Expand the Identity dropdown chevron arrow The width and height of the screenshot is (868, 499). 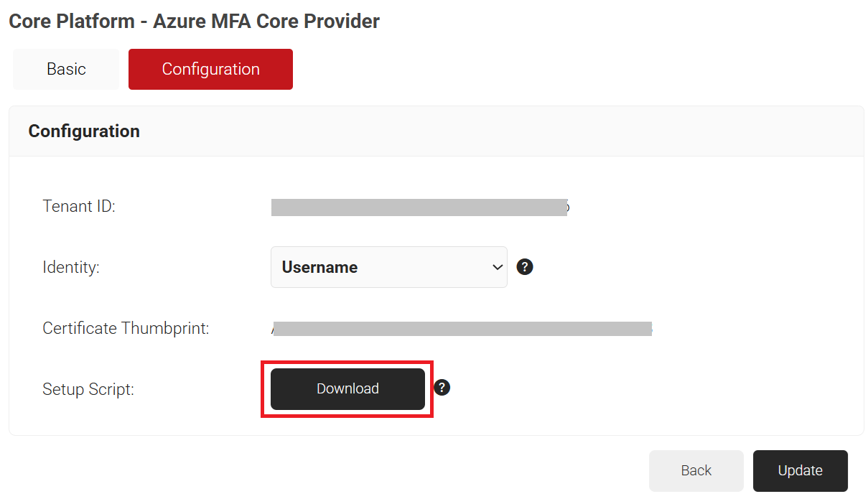(x=497, y=267)
